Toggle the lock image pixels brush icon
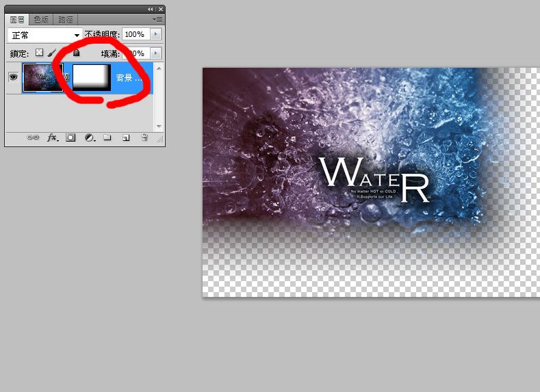The image size is (540, 392). (51, 53)
